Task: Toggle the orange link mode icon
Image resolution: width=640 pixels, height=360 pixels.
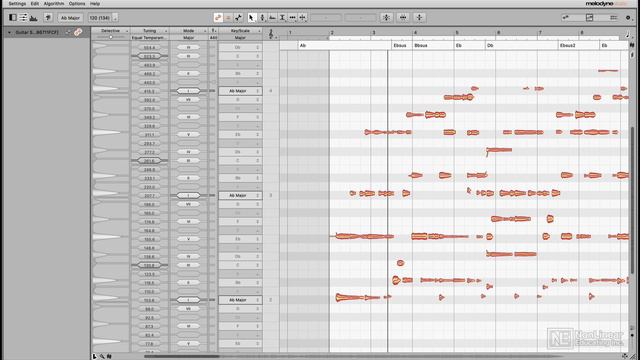Action: click(x=218, y=18)
